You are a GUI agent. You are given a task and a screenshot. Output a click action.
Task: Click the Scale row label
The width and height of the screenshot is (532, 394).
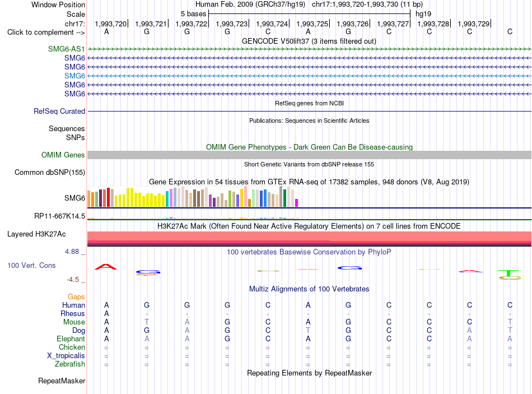click(x=76, y=14)
